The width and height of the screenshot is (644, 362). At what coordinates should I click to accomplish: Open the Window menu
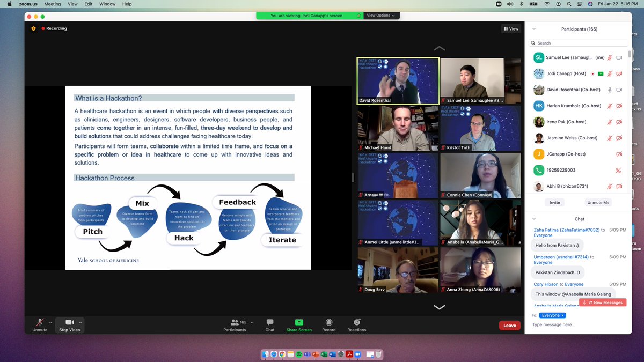click(x=107, y=4)
